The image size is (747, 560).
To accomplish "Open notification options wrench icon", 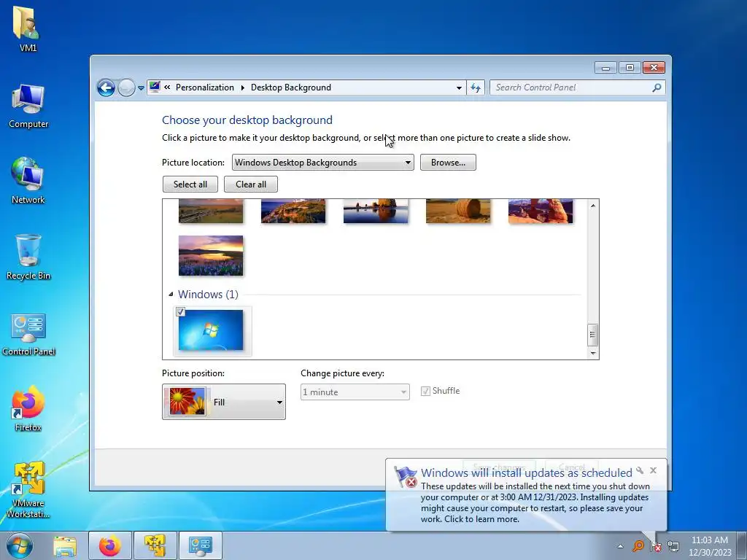I will (x=640, y=470).
